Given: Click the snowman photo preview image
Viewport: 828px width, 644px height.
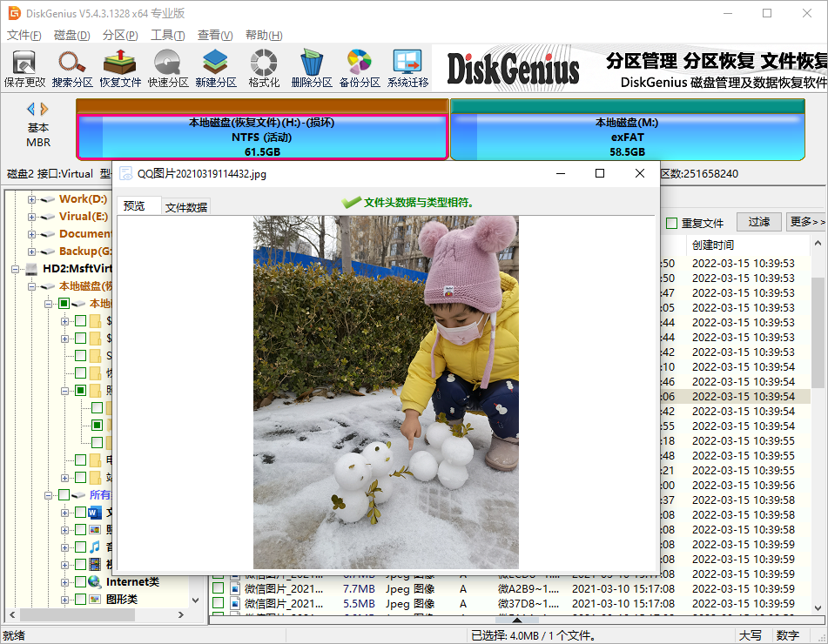Looking at the screenshot, I should click(x=386, y=392).
